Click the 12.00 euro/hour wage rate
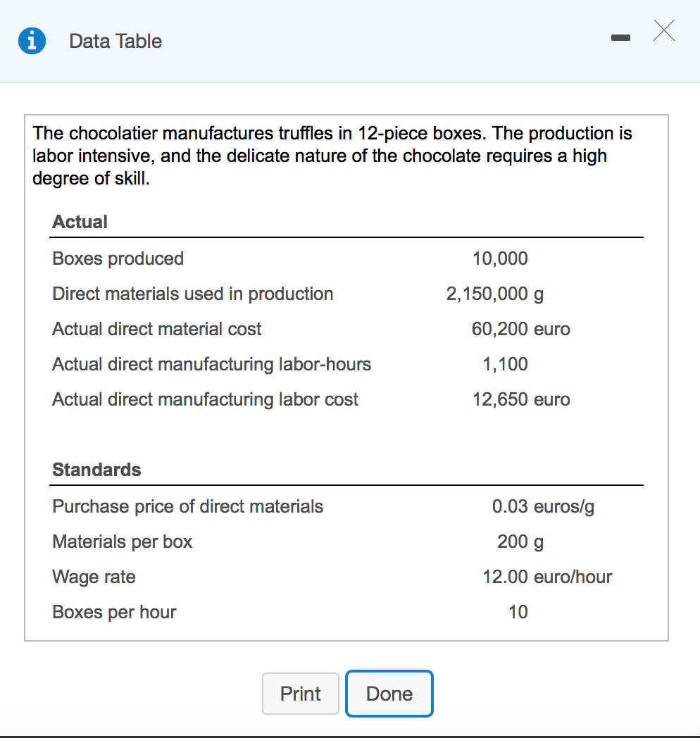This screenshot has width=700, height=738. (x=547, y=577)
